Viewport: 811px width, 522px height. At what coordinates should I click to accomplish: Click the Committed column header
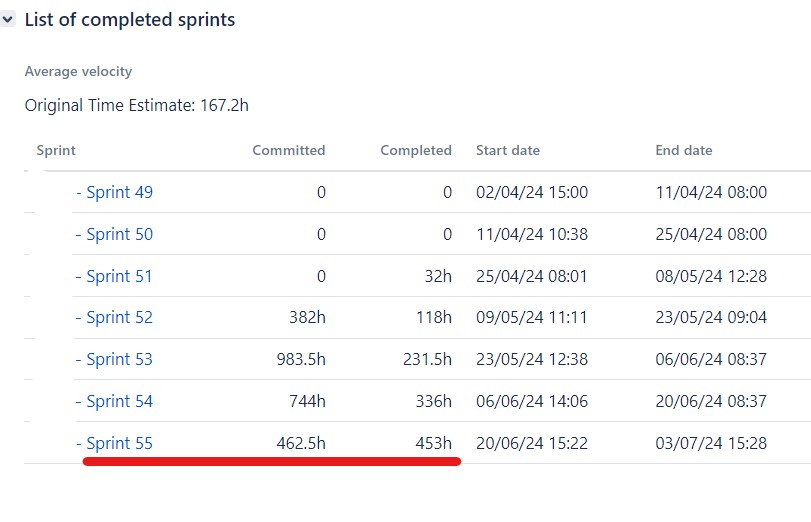point(289,150)
